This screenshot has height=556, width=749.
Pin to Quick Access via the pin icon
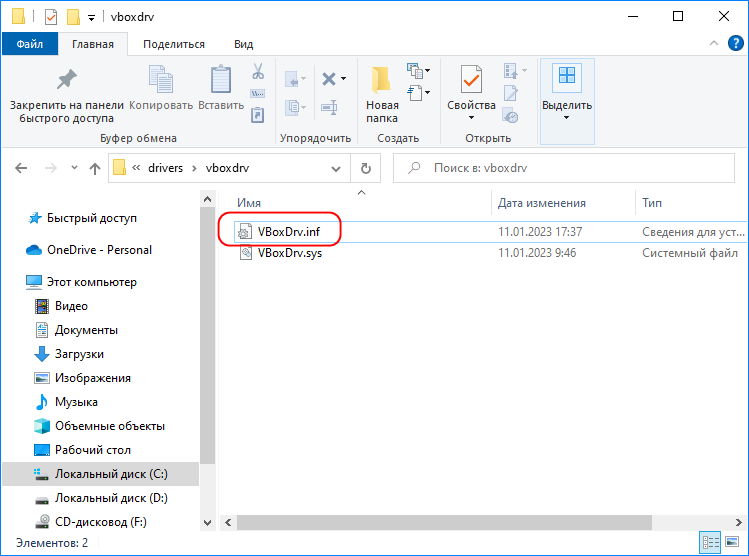pos(66,79)
